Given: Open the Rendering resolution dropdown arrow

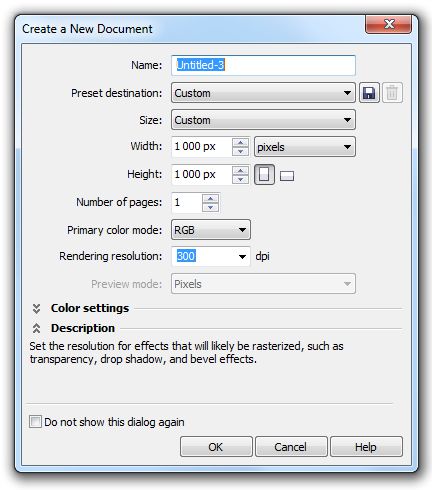Looking at the screenshot, I should pyautogui.click(x=242, y=256).
